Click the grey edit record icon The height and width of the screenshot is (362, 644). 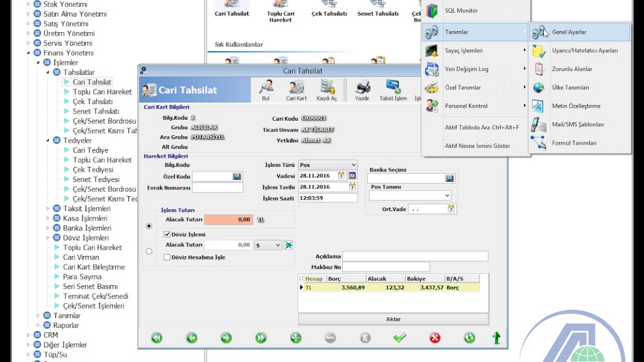point(365,338)
